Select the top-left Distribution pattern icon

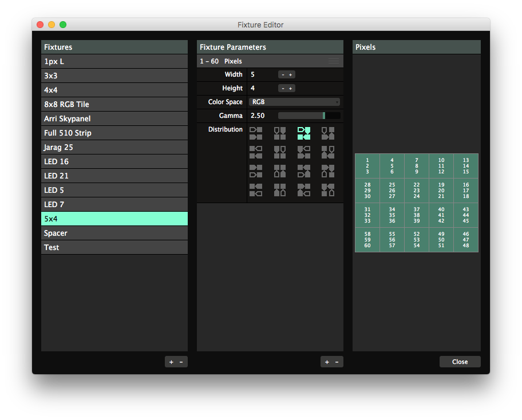point(256,133)
